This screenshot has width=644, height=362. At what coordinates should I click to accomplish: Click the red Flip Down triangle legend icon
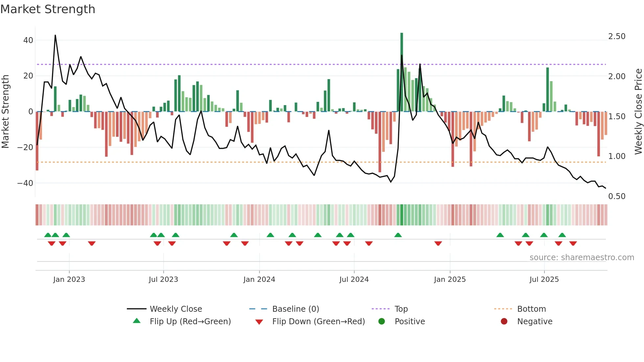tap(259, 322)
